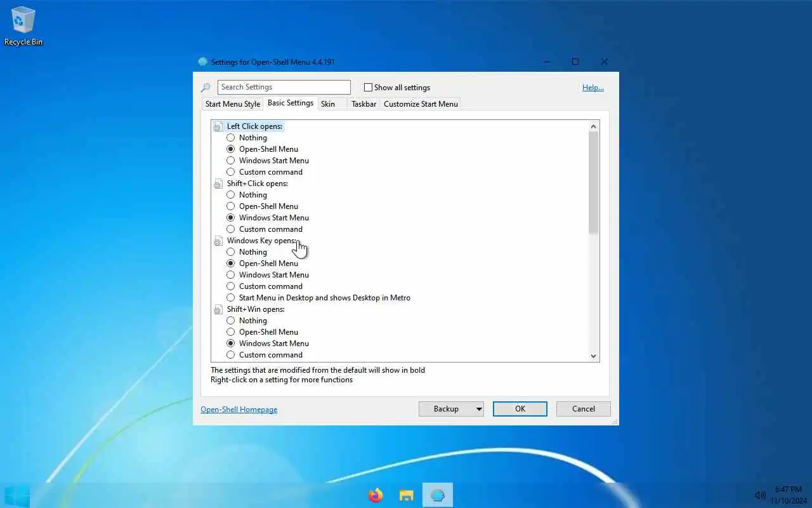The width and height of the screenshot is (812, 508).
Task: Click the OK button
Action: (520, 409)
